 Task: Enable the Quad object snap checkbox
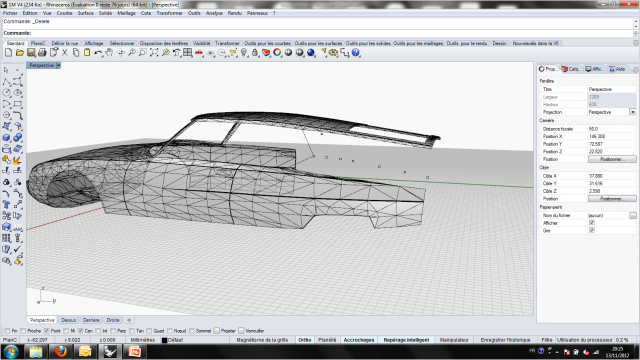(x=149, y=331)
